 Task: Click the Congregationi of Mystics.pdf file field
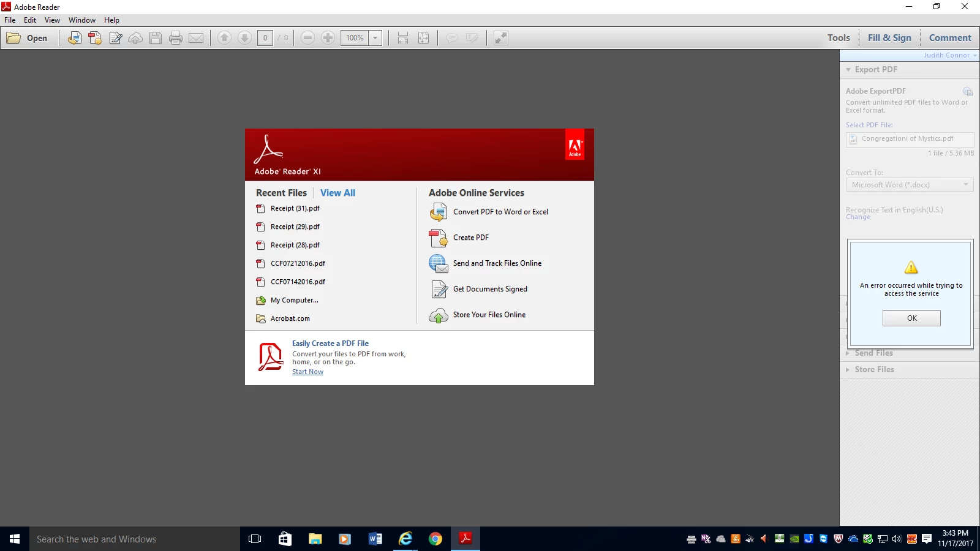coord(910,139)
